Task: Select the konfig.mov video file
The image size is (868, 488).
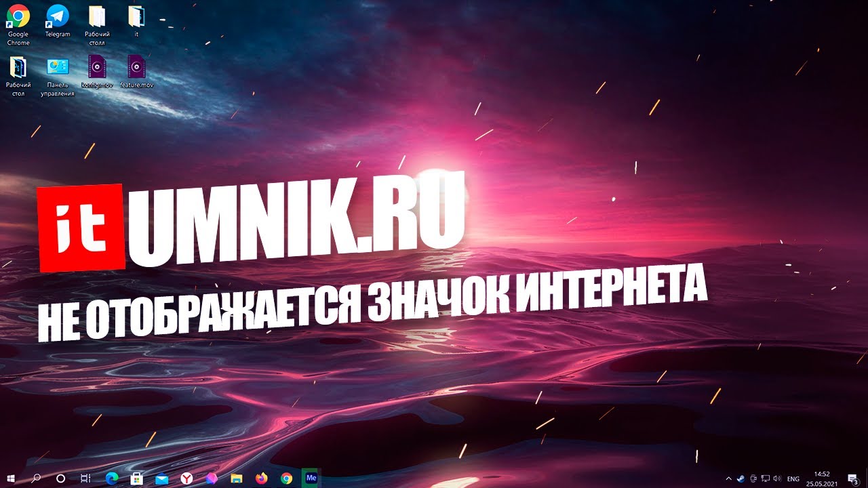Action: coord(97,73)
